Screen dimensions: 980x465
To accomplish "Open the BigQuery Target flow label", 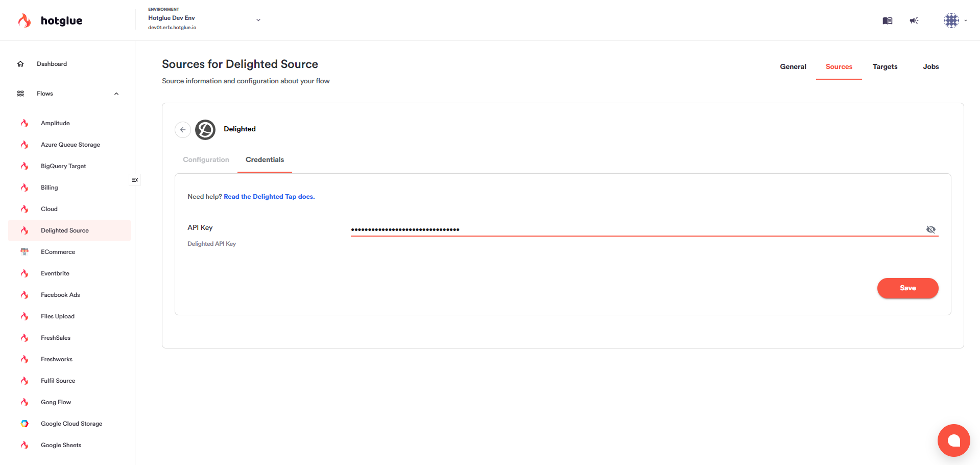I will [63, 166].
